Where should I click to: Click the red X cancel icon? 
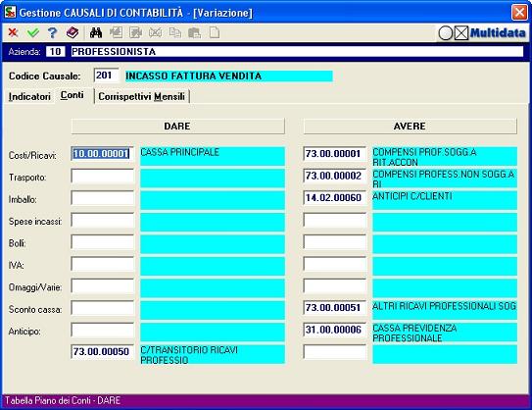coord(13,32)
